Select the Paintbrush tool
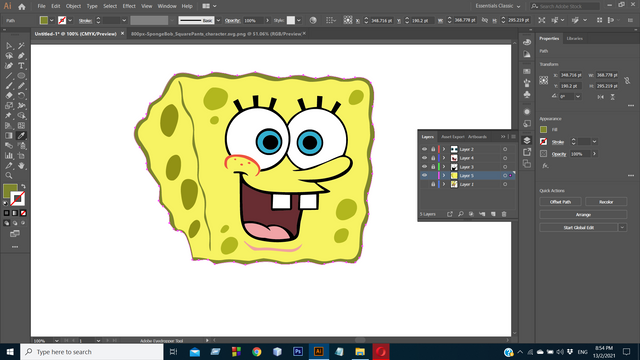This screenshot has height=360, width=640. pyautogui.click(x=9, y=86)
